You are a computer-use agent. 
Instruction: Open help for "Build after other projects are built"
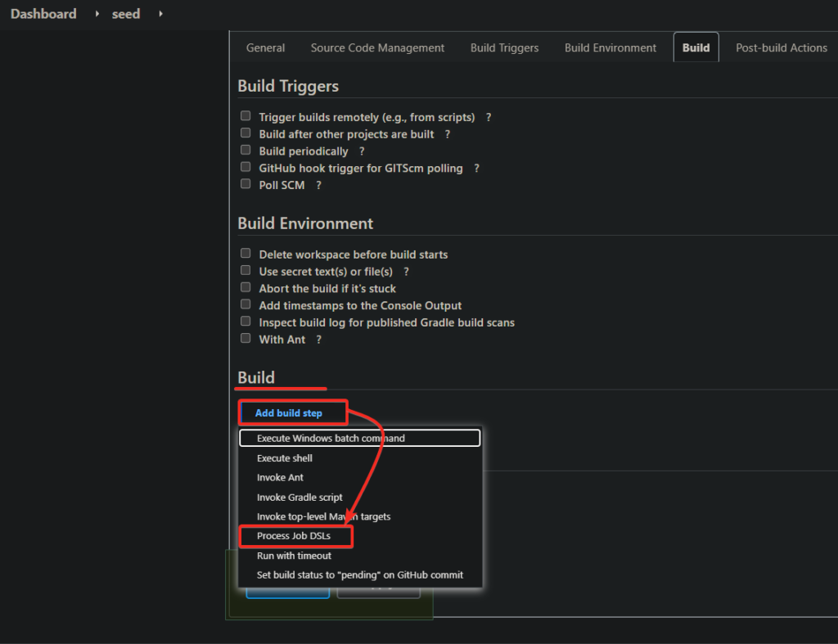(x=448, y=134)
